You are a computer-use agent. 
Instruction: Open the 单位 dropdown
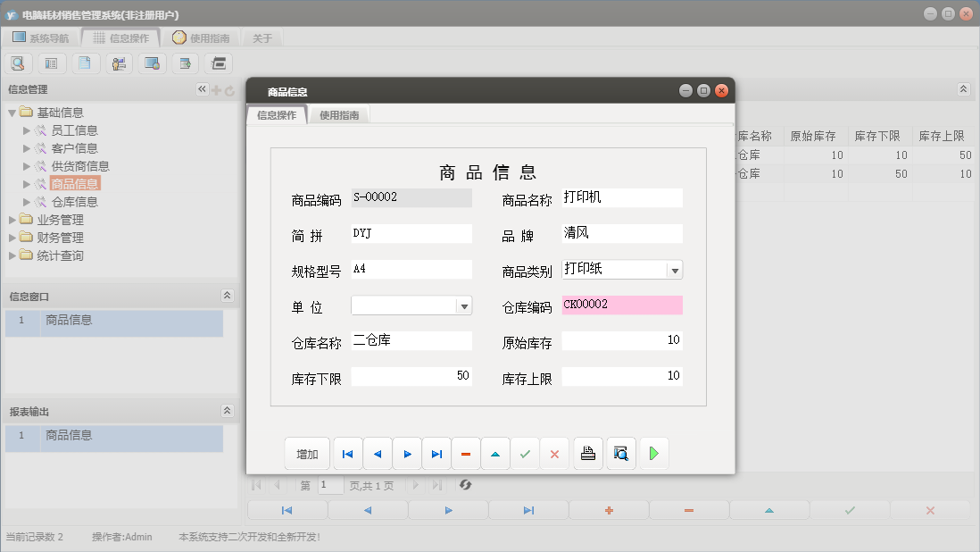pyautogui.click(x=464, y=305)
